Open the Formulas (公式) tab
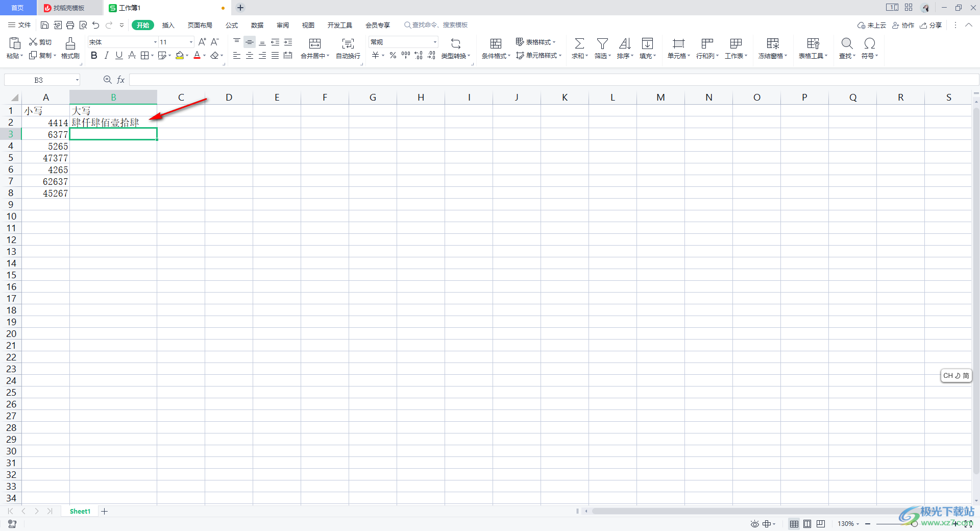The image size is (980, 531). tap(232, 25)
